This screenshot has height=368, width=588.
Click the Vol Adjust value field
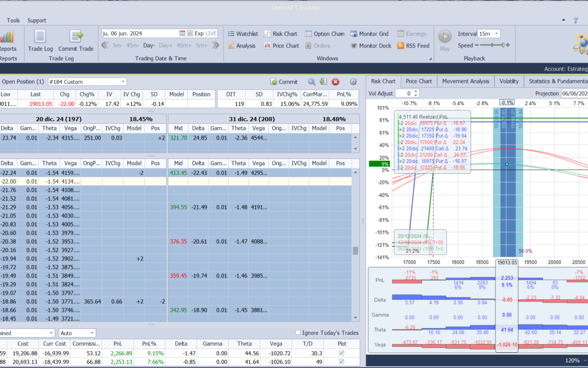click(x=404, y=93)
